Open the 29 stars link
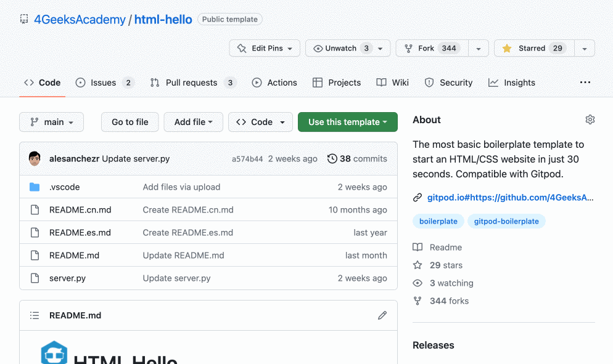The width and height of the screenshot is (613, 364). (x=446, y=265)
